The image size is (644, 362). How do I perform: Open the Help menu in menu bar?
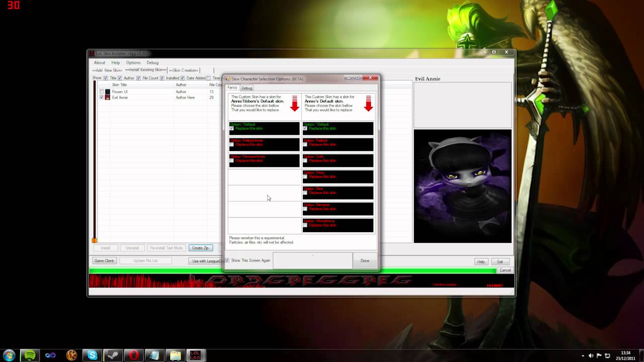[116, 63]
